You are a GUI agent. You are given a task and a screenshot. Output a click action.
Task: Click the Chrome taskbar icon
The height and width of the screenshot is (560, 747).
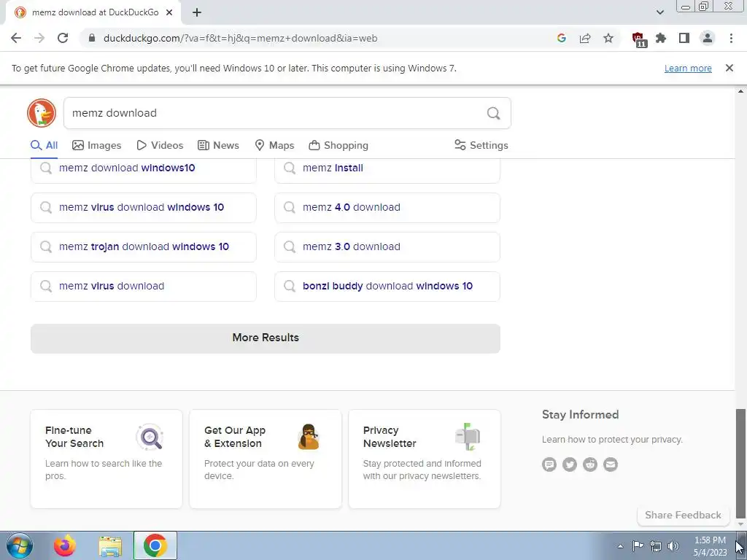tap(155, 545)
